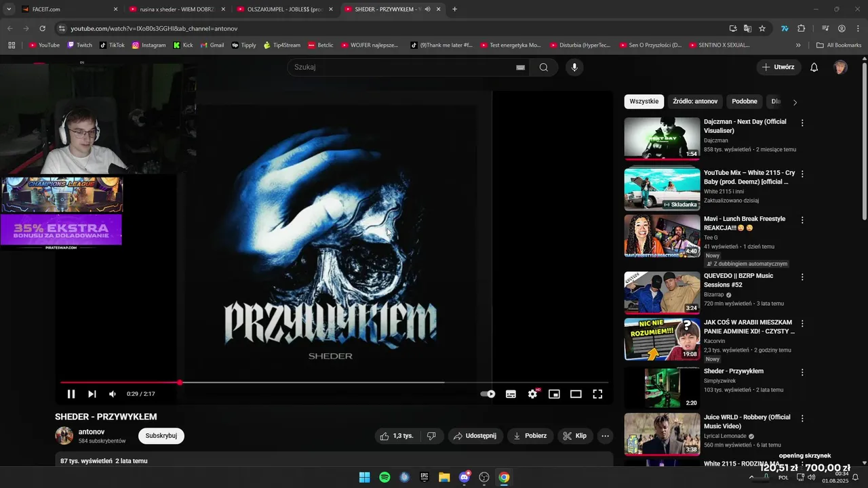This screenshot has width=868, height=488.
Task: Click the search magnifier button
Action: tap(544, 67)
